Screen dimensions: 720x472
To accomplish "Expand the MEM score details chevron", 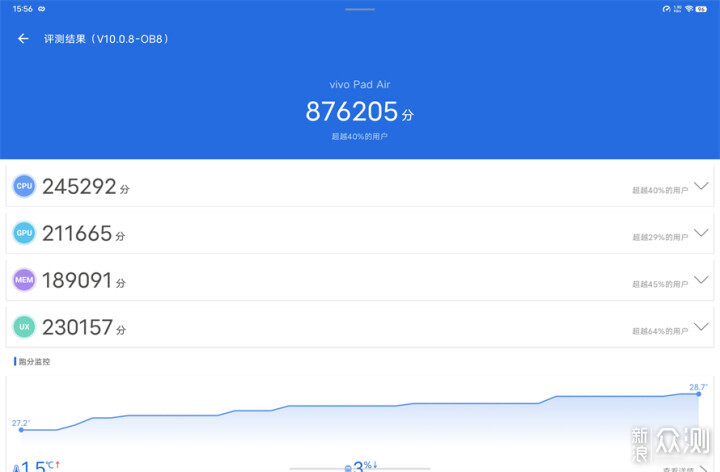I will tap(701, 280).
